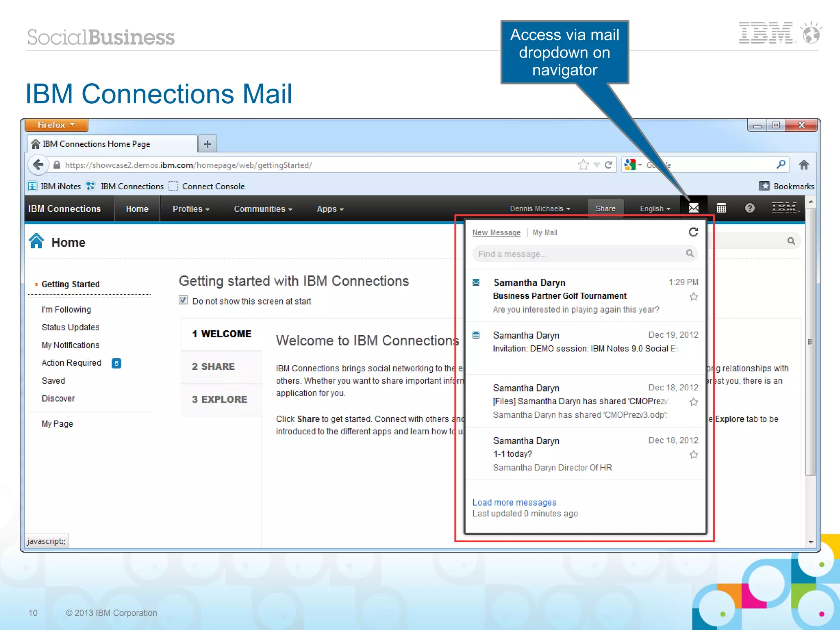The height and width of the screenshot is (630, 840).
Task: Click the page search magnifier icon
Action: tap(791, 241)
